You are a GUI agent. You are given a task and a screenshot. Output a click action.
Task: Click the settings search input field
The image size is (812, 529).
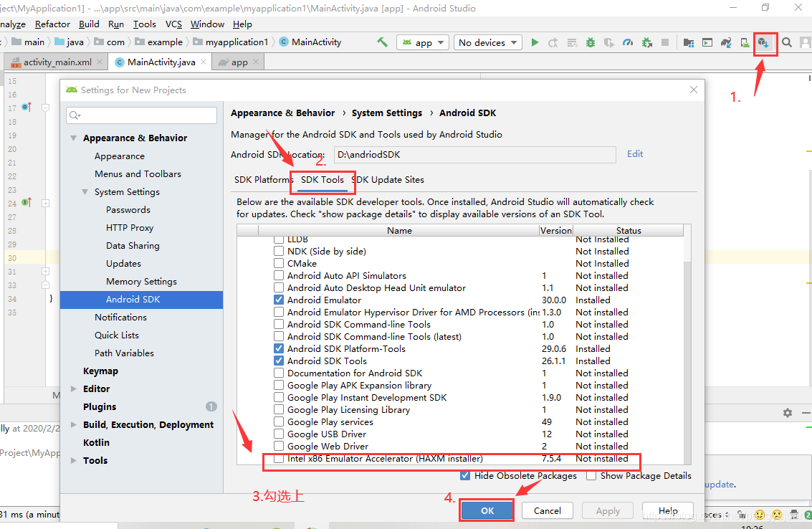click(141, 115)
